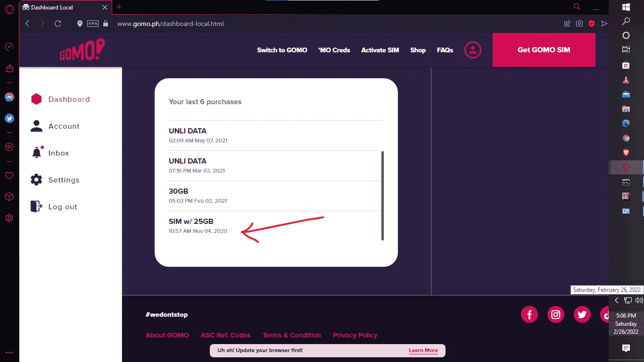Go forward to the next page
Image resolution: width=644 pixels, height=362 pixels.
(x=42, y=24)
